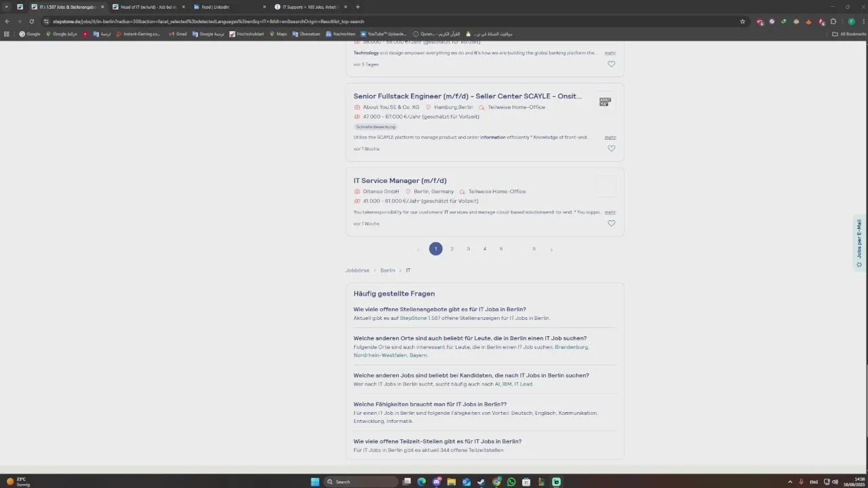Open the 'Jobs per E-Mail' side tab
Viewport: 868px width, 488px height.
(x=859, y=243)
